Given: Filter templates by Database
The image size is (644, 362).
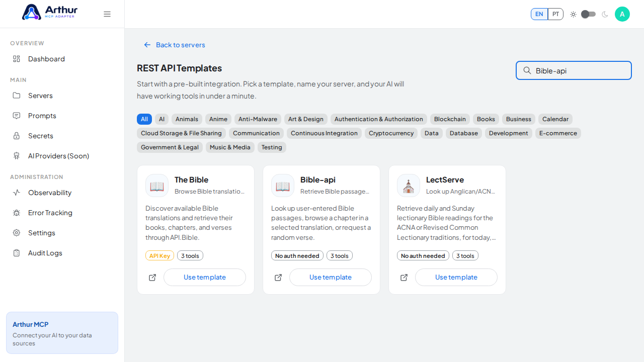Looking at the screenshot, I should coord(464,133).
